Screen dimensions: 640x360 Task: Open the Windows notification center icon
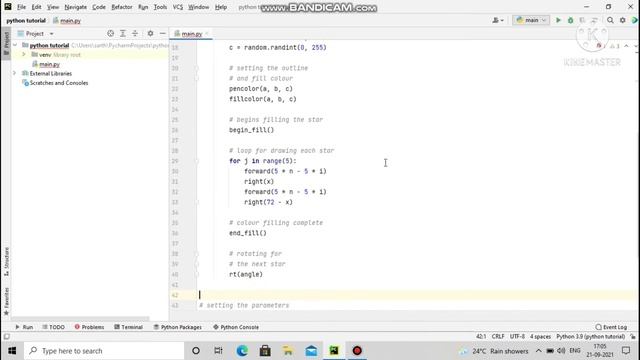point(626,351)
